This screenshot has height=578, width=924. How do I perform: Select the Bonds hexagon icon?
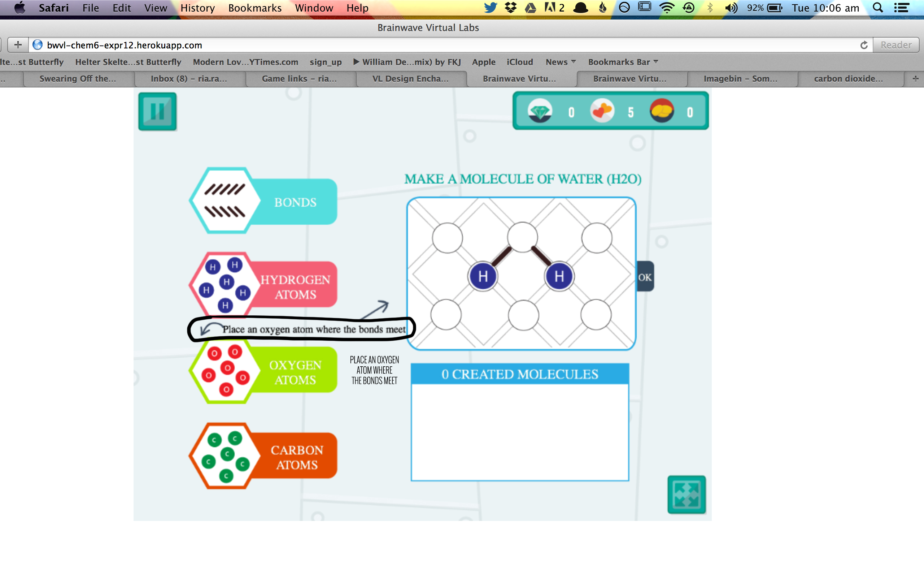point(225,200)
